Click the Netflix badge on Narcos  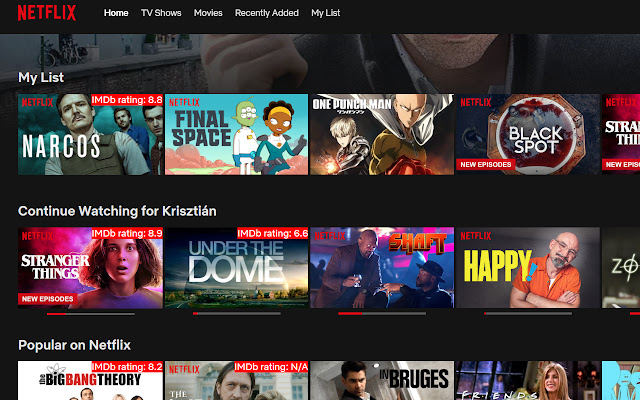(x=37, y=102)
